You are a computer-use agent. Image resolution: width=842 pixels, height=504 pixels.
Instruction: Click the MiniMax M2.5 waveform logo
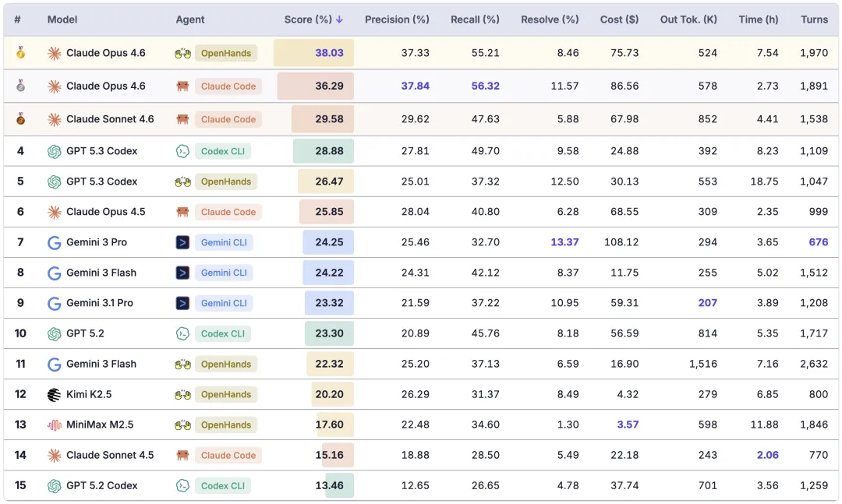click(55, 425)
